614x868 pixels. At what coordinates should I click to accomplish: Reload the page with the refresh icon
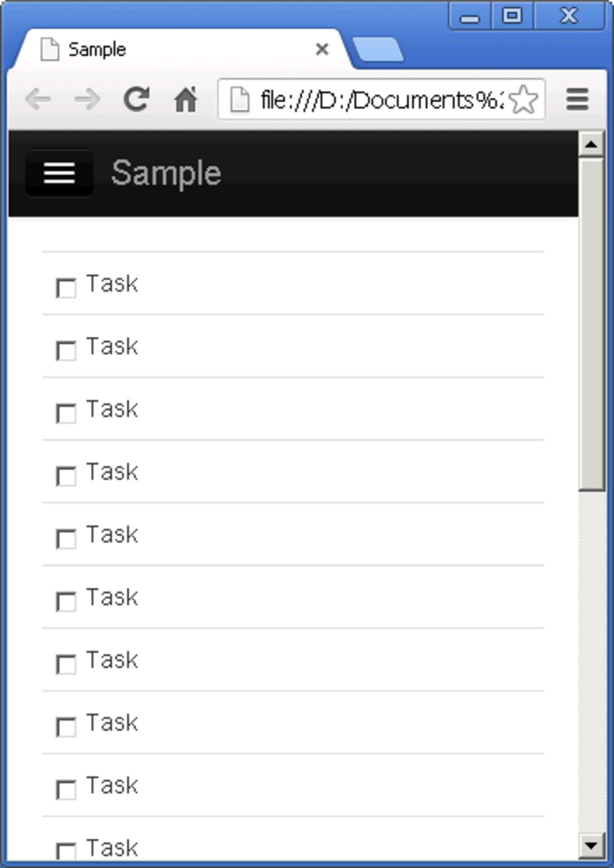point(136,99)
